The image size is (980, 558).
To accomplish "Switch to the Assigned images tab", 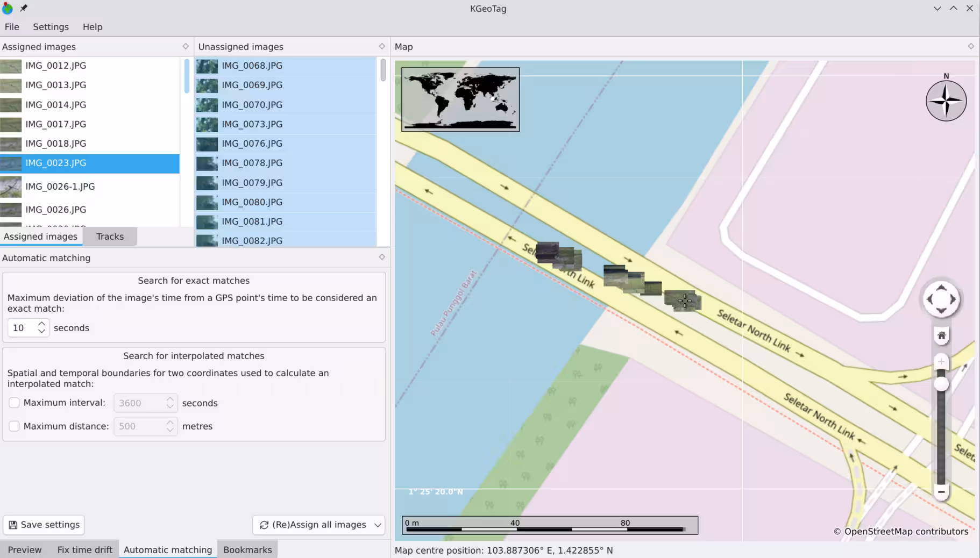I will pyautogui.click(x=41, y=237).
